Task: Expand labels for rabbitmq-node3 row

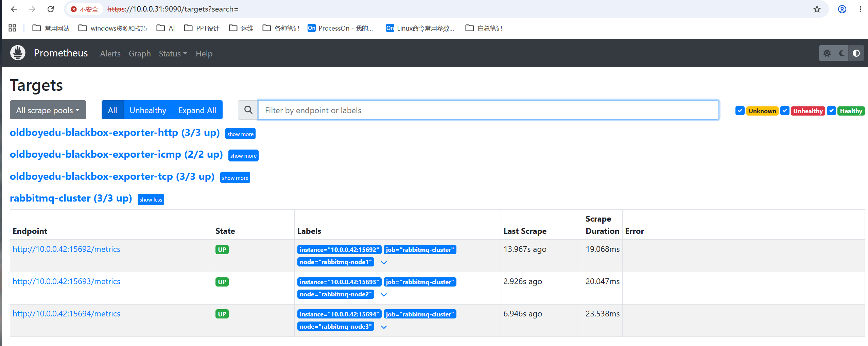Action: (384, 327)
